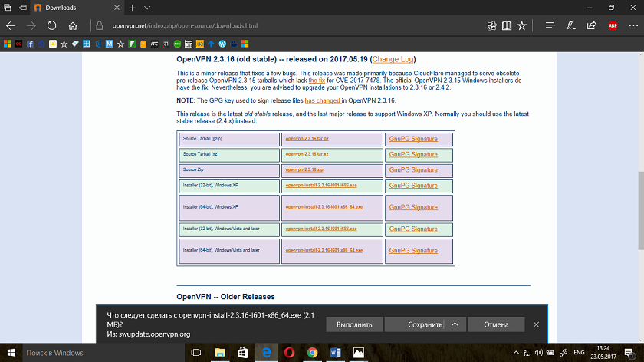Go back to the previous page
The image size is (644, 362).
tap(11, 26)
